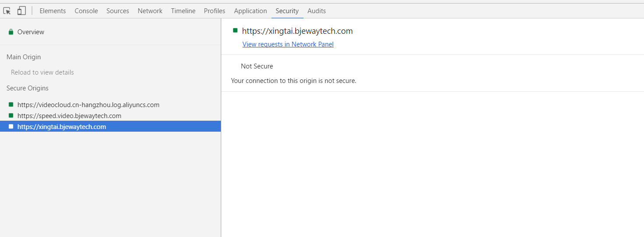Select the Security tab
This screenshot has width=644, height=237.
tap(287, 11)
